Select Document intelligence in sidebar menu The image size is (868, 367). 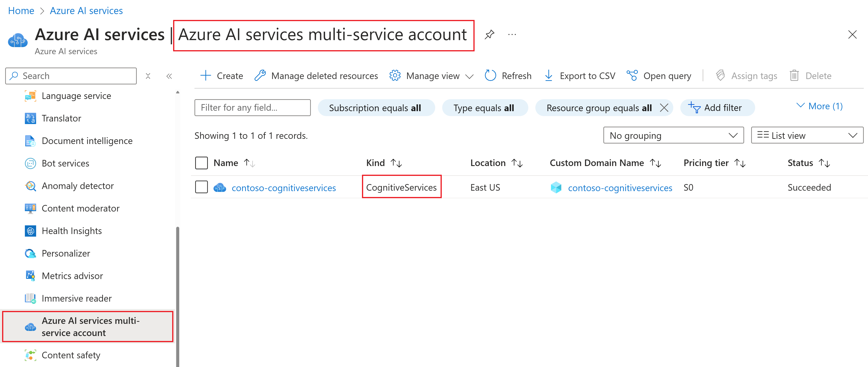[87, 141]
